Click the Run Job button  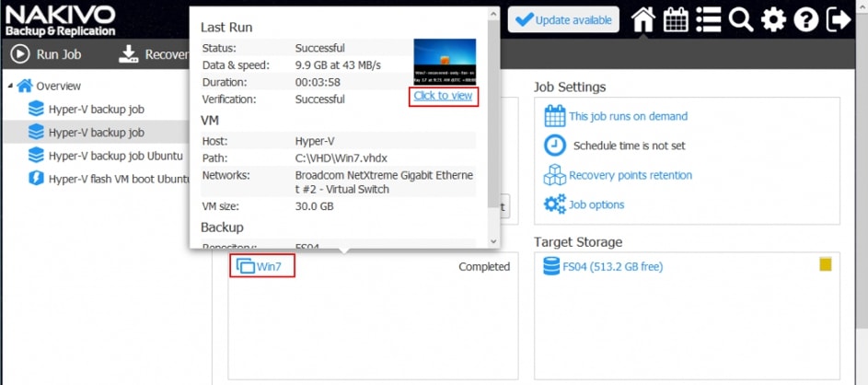tap(46, 54)
